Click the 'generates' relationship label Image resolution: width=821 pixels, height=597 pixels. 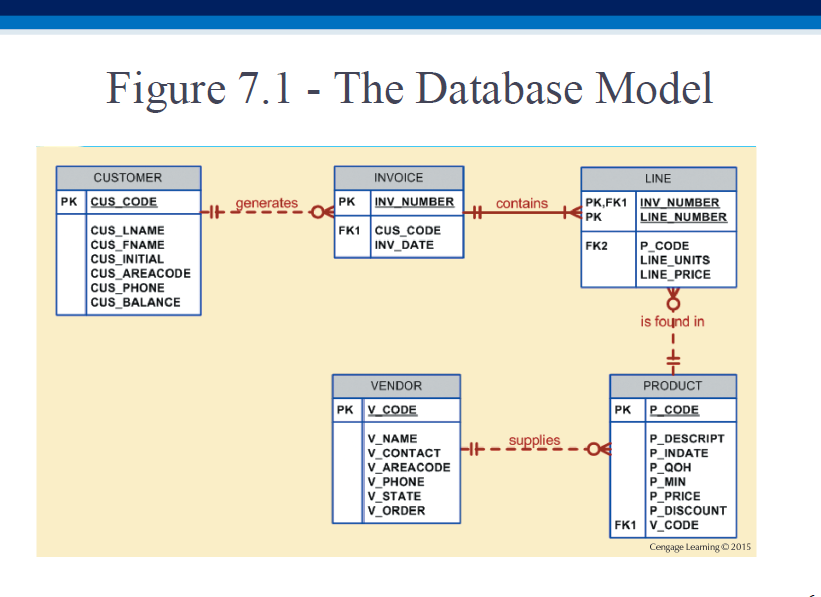click(266, 203)
